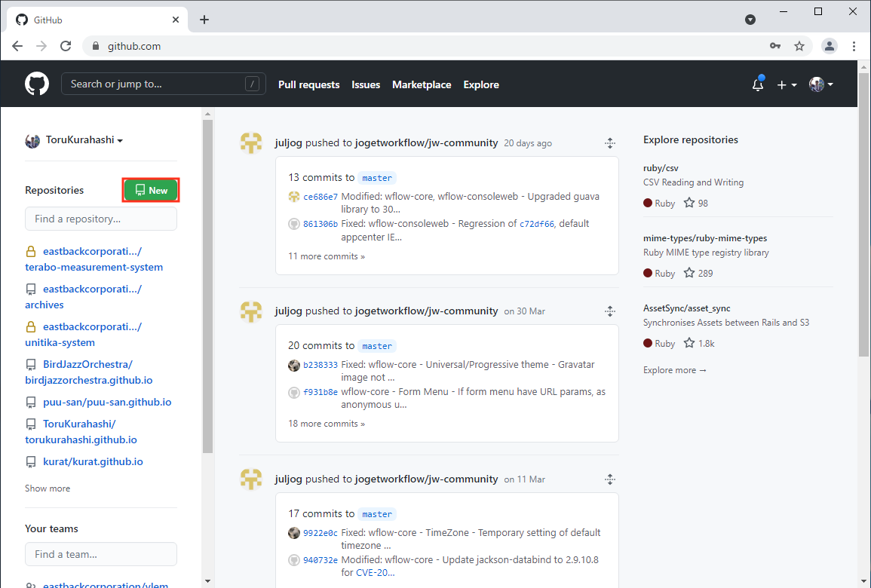Open torukurahashi.github.io repository

point(81,432)
